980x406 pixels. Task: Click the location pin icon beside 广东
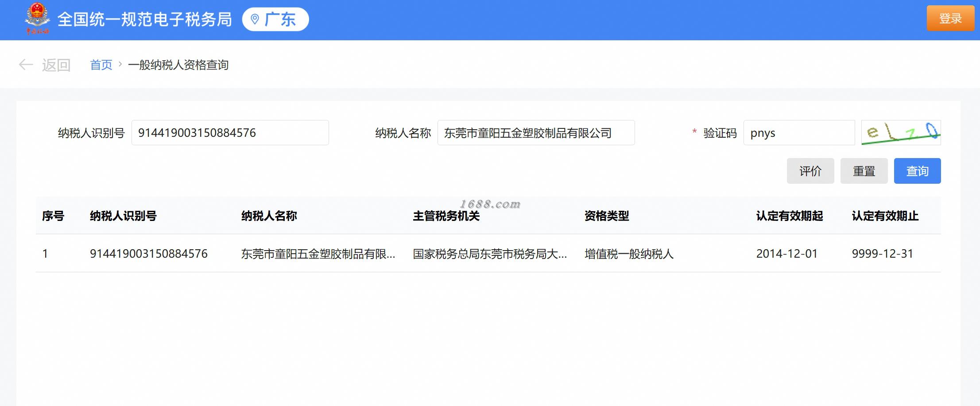[x=255, y=19]
